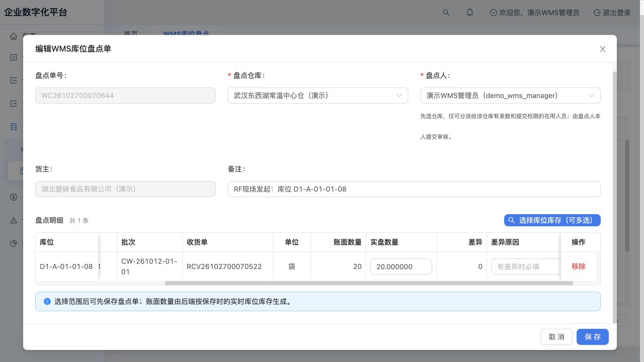Click the batch cell CW-261012-01-01

(149, 266)
